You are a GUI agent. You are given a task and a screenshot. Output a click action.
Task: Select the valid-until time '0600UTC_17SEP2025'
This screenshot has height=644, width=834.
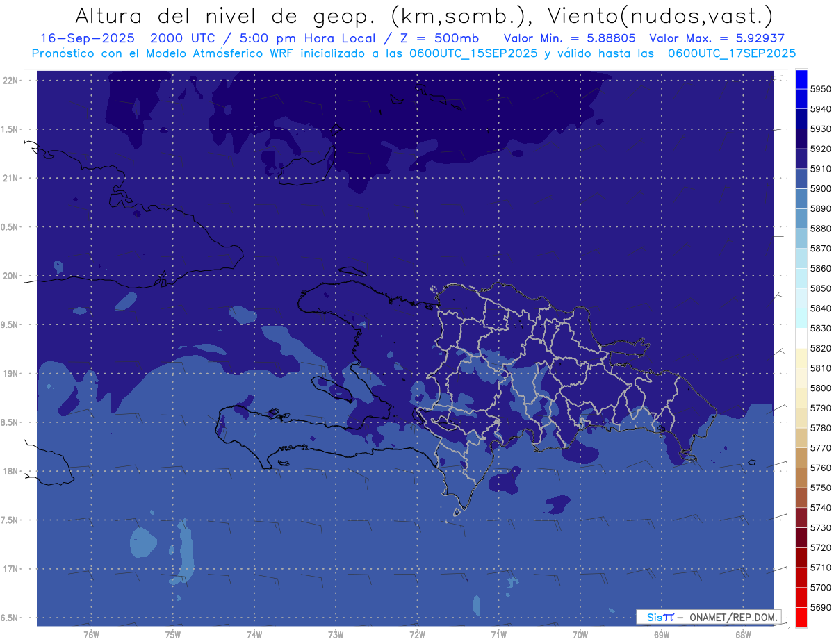click(x=732, y=53)
